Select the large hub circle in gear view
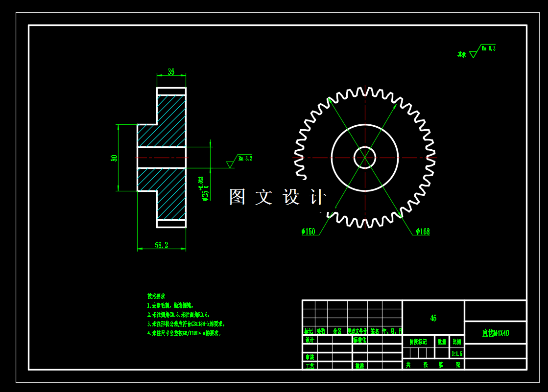 (x=365, y=158)
